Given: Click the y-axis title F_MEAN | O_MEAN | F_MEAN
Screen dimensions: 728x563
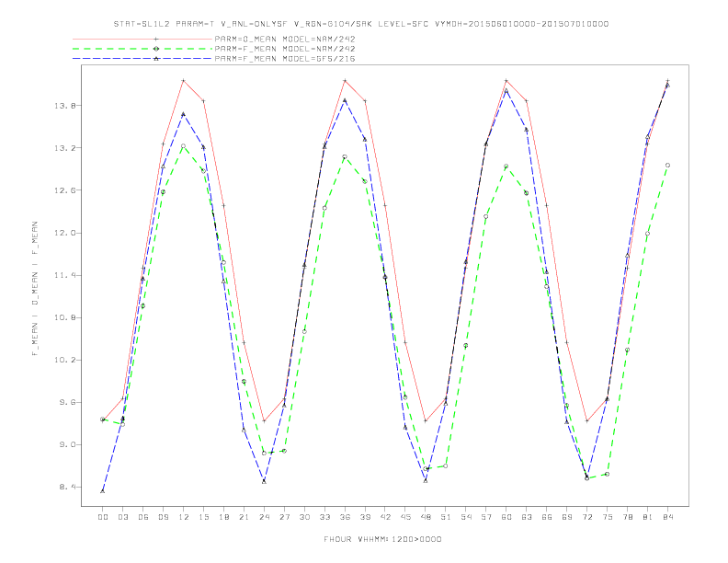Looking at the screenshot, I should click(34, 289).
